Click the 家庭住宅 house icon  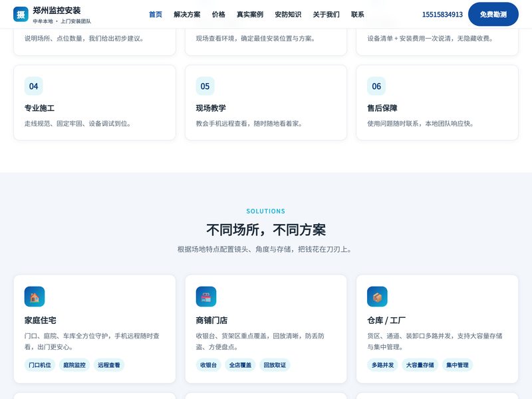point(35,297)
